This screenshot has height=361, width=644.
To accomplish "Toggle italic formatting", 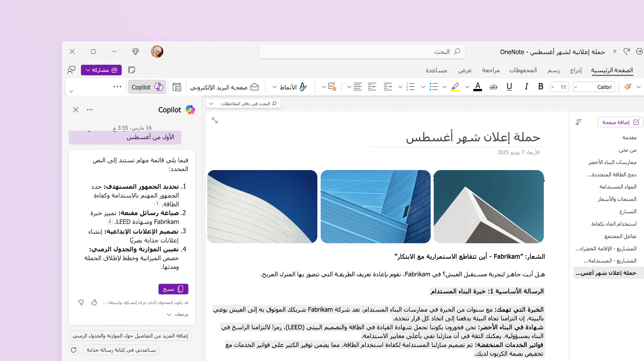I will point(526,87).
